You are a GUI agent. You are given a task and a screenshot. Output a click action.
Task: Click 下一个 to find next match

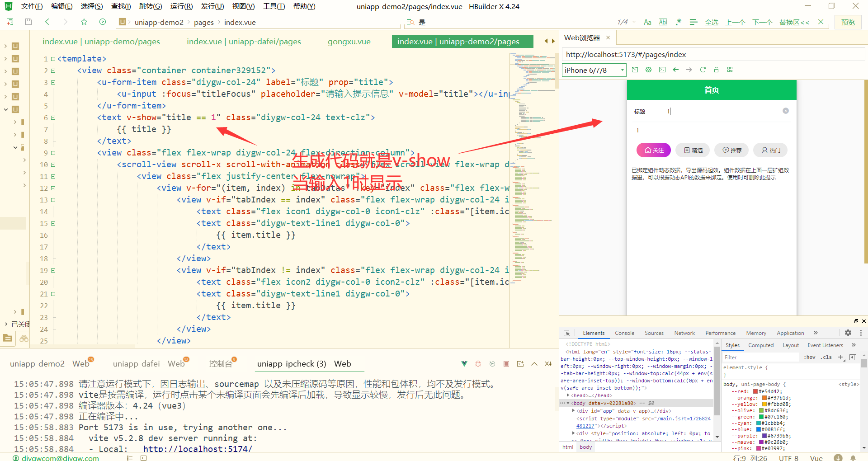point(762,22)
